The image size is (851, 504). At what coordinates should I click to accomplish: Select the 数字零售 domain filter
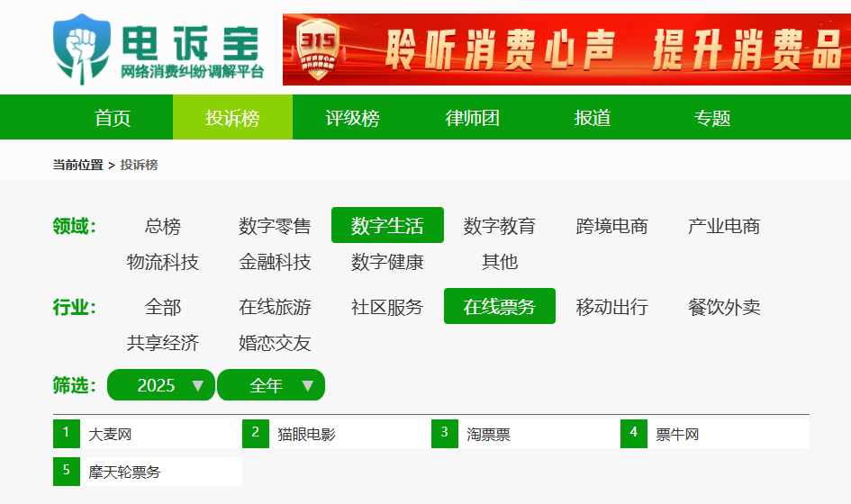(x=275, y=226)
